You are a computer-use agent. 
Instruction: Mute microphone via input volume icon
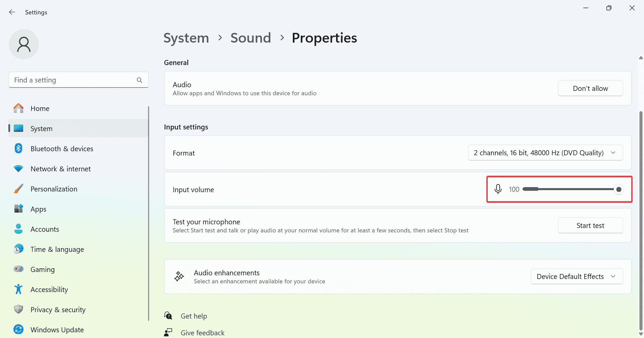pyautogui.click(x=498, y=189)
